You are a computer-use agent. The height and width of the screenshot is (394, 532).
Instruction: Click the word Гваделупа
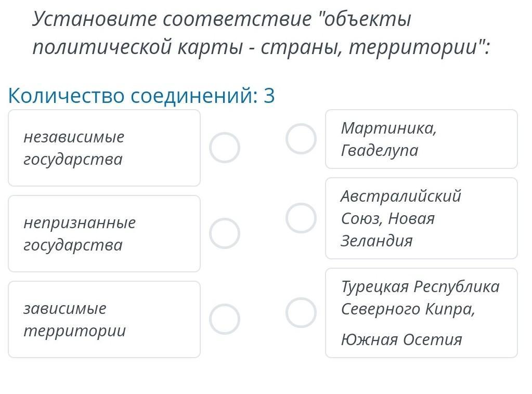[380, 151]
